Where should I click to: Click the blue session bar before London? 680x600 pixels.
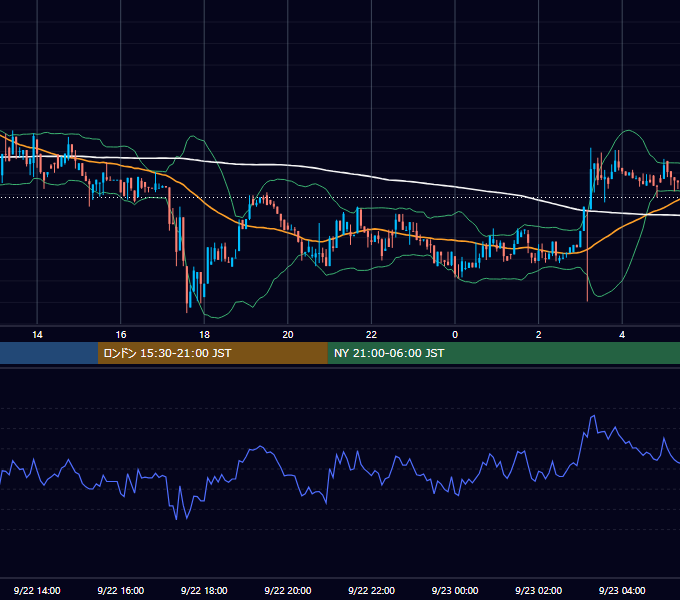pos(49,353)
